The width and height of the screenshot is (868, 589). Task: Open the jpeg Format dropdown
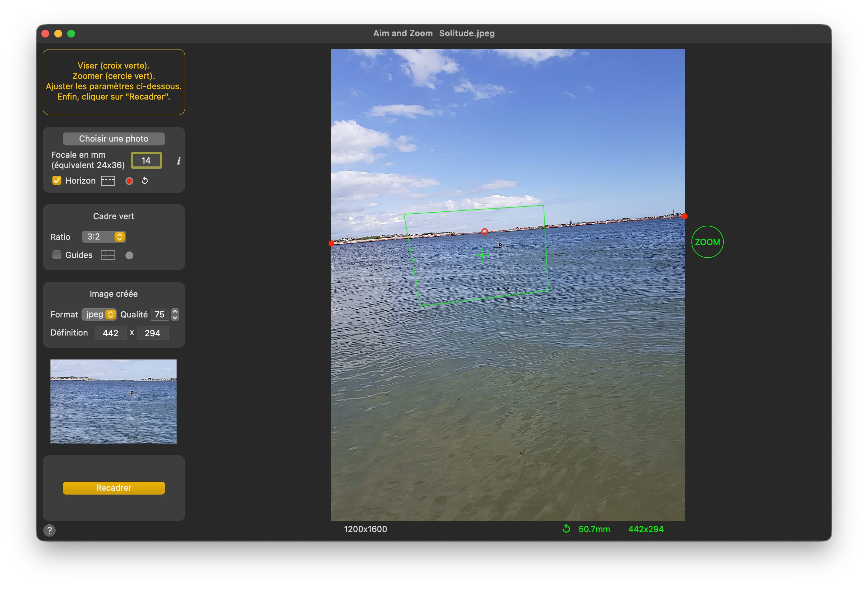point(99,314)
